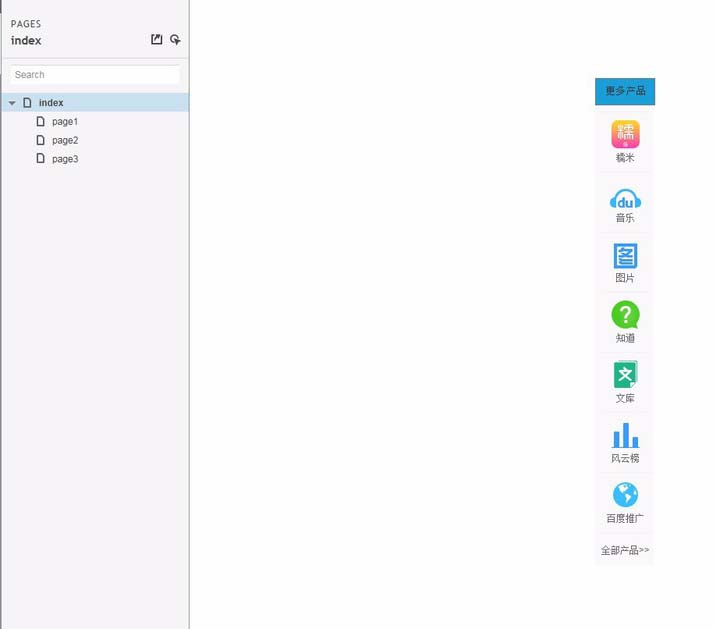Click the Search field in Pages panel
The width and height of the screenshot is (714, 629).
(x=95, y=75)
